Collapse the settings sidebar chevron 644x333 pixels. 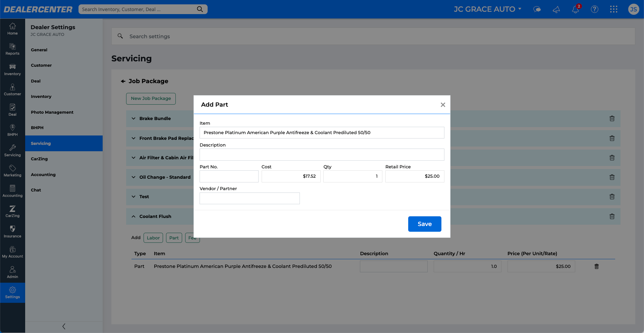tap(64, 326)
